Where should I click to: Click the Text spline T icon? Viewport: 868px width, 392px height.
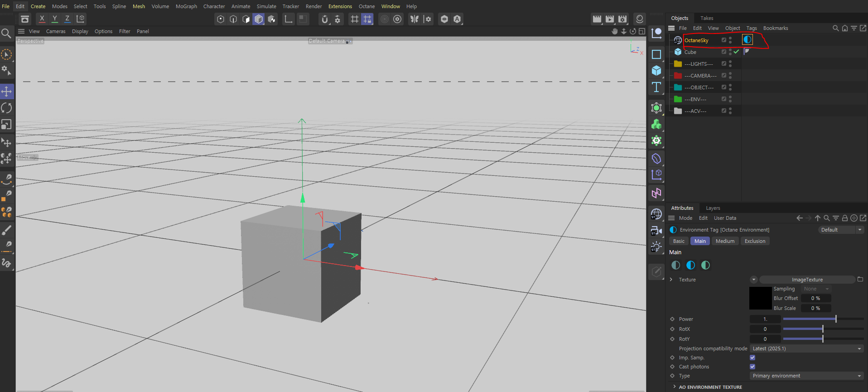pos(656,87)
